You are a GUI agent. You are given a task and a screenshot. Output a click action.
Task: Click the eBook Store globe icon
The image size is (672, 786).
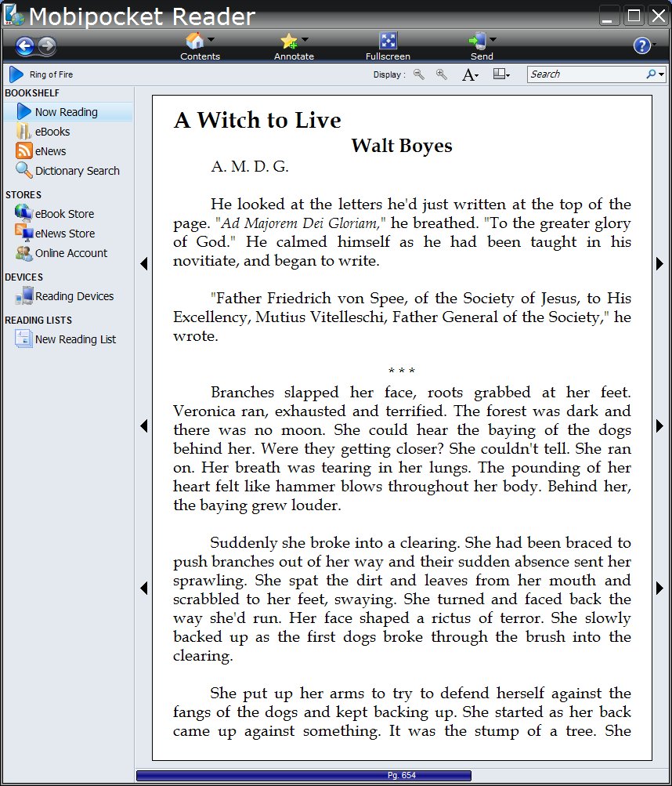click(x=23, y=212)
